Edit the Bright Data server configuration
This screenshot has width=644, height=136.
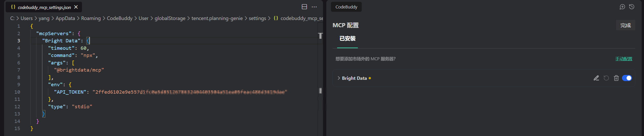(596, 78)
